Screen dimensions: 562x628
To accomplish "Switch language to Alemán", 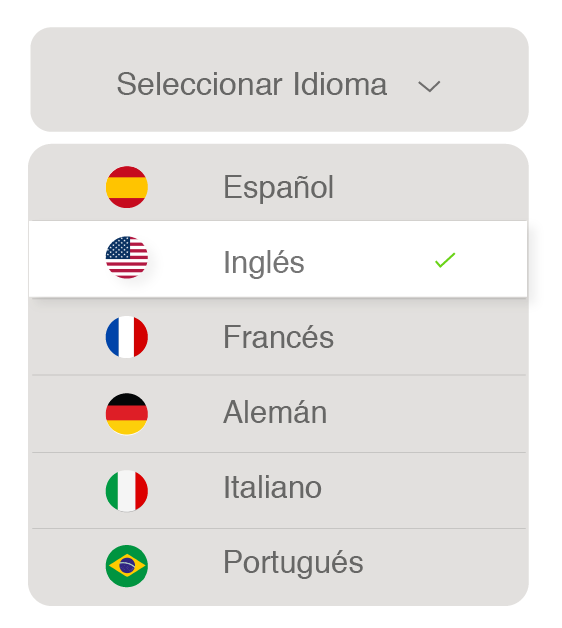I will tap(278, 414).
